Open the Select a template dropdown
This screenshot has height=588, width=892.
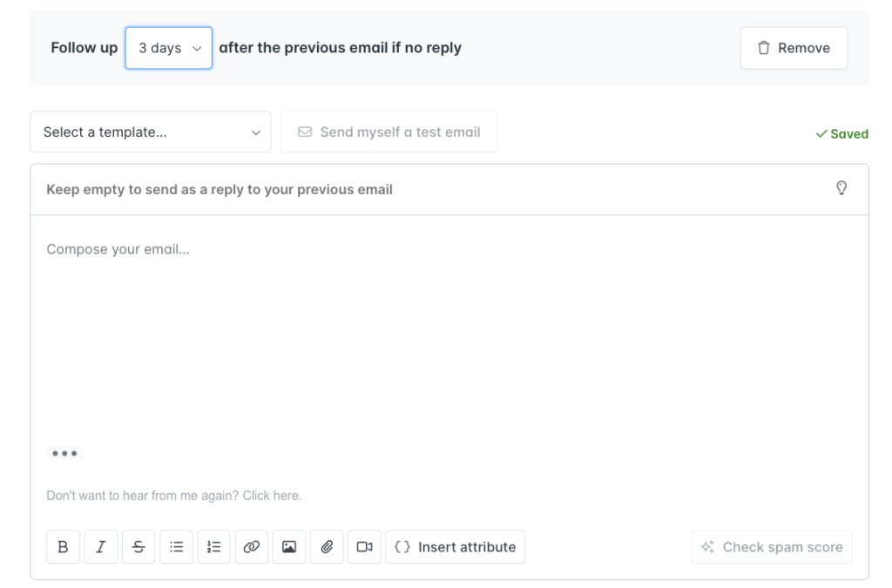pos(150,132)
